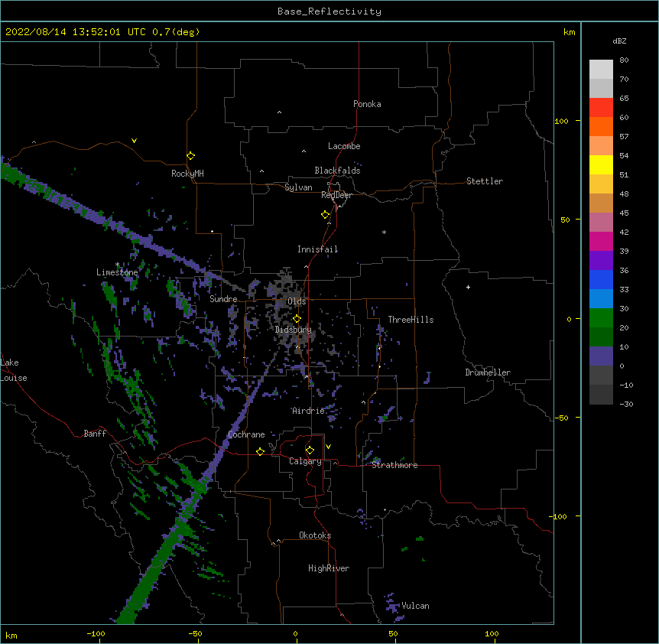Viewport: 659px width, 644px height.
Task: Pick the light gray 80-70 dBZ legend swatch
Action: 601,70
